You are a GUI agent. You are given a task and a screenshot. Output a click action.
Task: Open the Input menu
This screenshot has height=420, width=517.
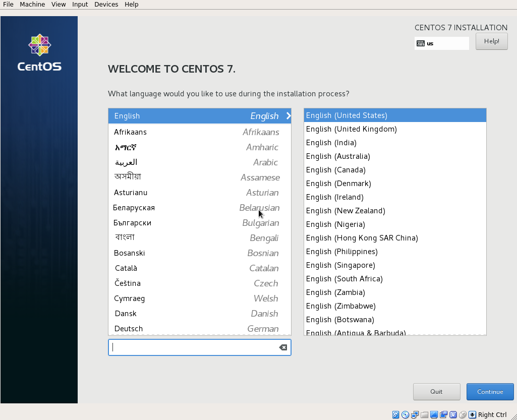point(80,4)
